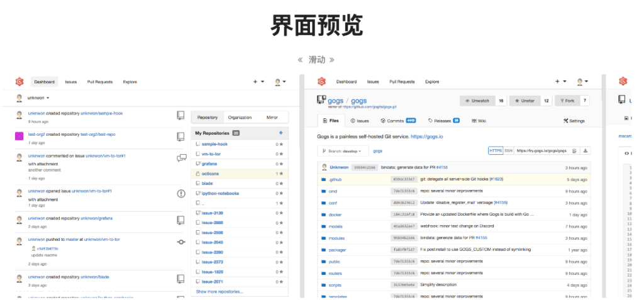The width and height of the screenshot is (644, 300).
Task: Click the repository icon beside 'created repository unknwon/blade'
Action: tap(180, 279)
